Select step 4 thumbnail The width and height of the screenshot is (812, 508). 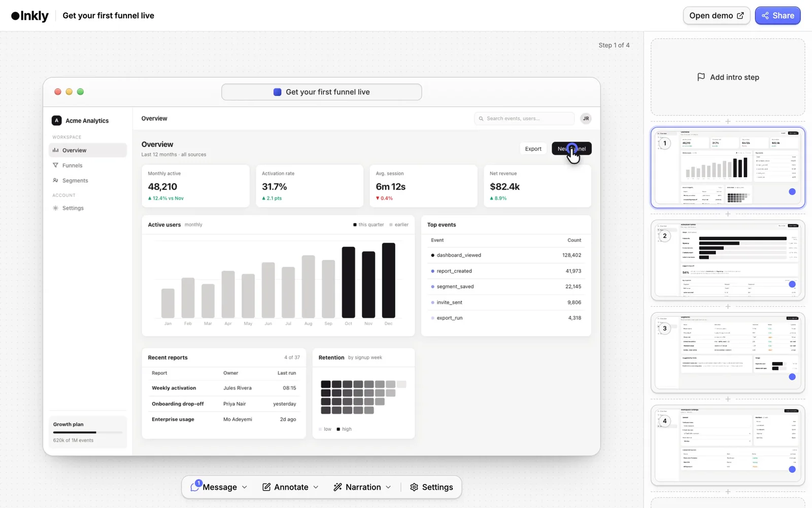pyautogui.click(x=728, y=445)
